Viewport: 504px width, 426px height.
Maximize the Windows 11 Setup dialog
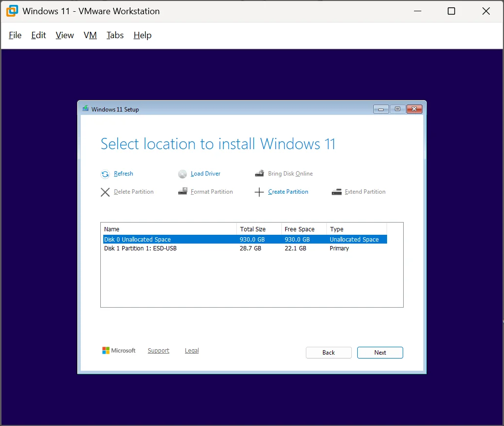398,109
